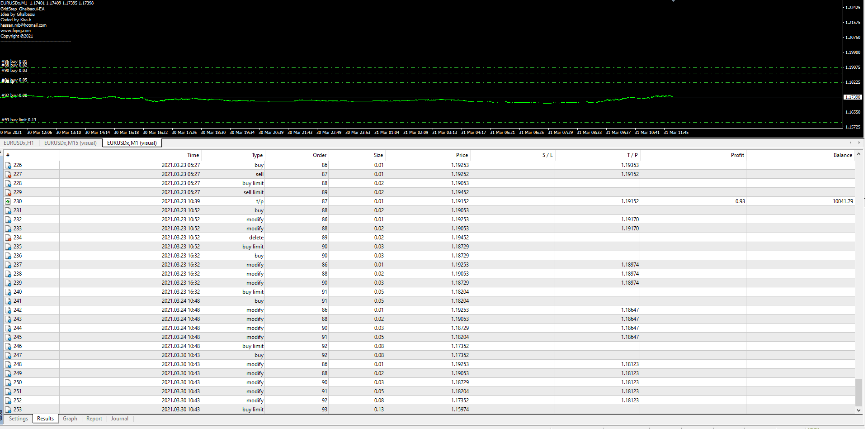Click the buy limit icon on row 253

[x=8, y=410]
